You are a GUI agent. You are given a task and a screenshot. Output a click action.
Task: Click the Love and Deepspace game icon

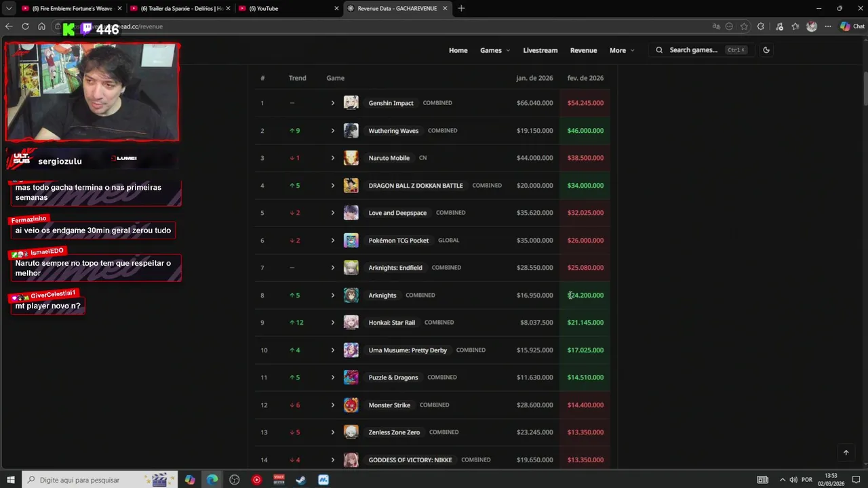[351, 213]
